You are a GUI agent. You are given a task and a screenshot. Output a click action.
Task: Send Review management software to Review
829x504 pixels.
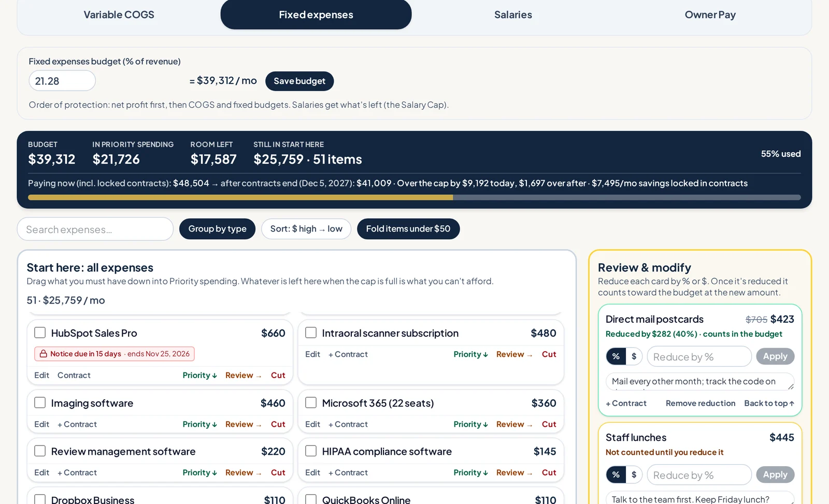point(244,472)
